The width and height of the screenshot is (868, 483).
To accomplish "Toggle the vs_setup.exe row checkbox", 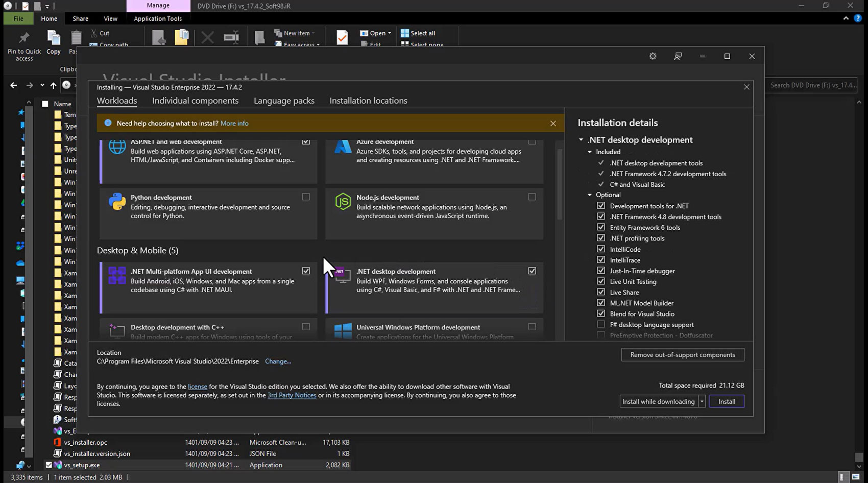I will [49, 465].
